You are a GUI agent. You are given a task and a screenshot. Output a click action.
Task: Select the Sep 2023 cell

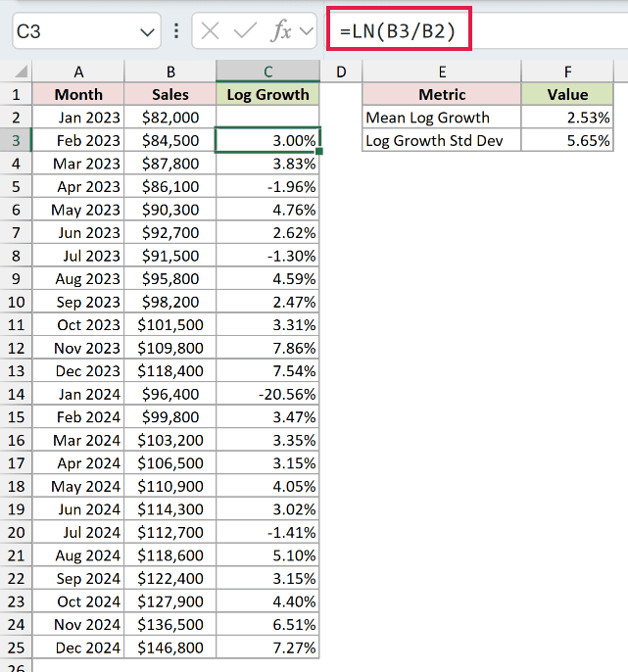[x=78, y=302]
